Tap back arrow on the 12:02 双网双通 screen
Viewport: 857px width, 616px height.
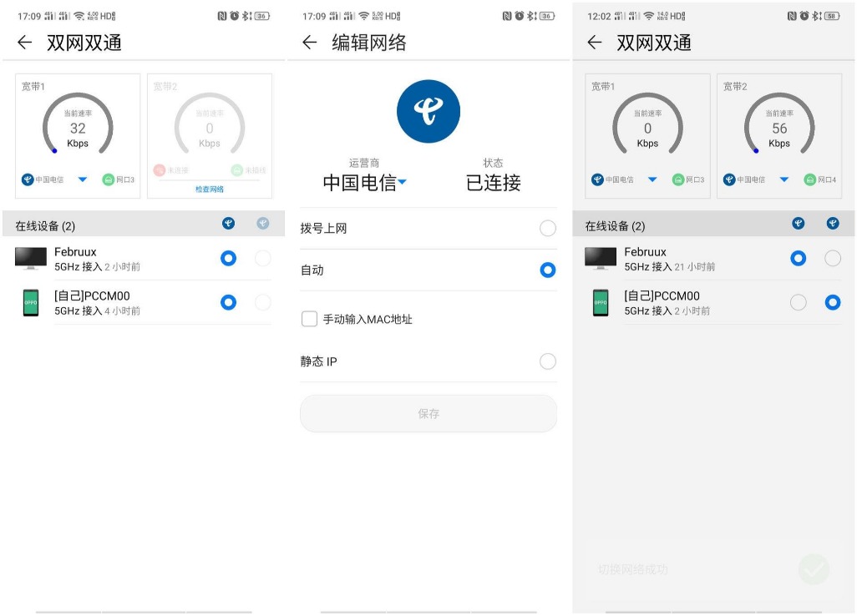[595, 42]
